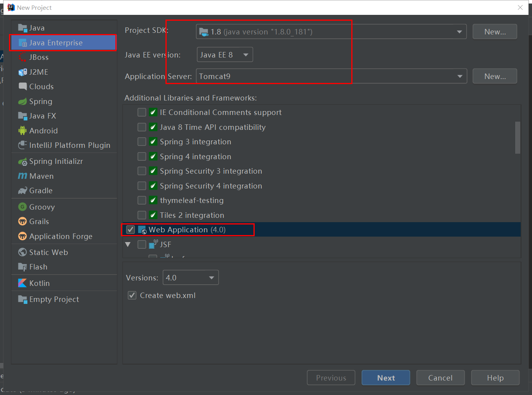Select the J2ME icon
This screenshot has width=532, height=395.
23,72
